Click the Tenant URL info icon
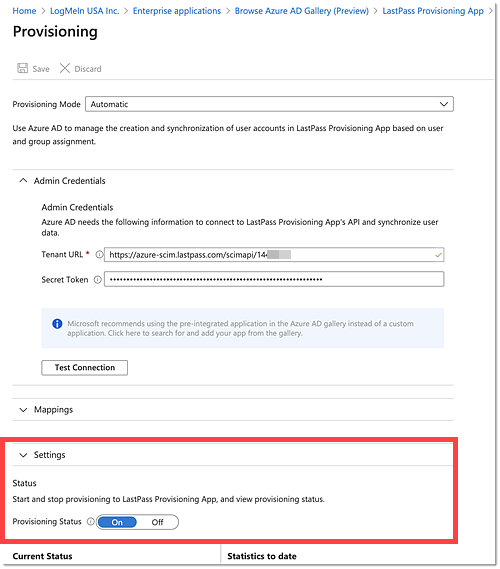Image resolution: width=500 pixels, height=569 pixels. coord(99,255)
